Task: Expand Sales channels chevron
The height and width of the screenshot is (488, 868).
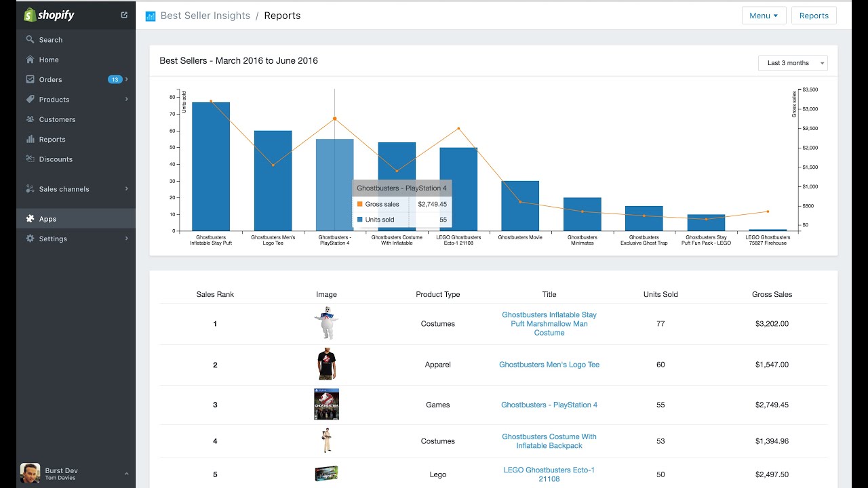Action: (127, 188)
